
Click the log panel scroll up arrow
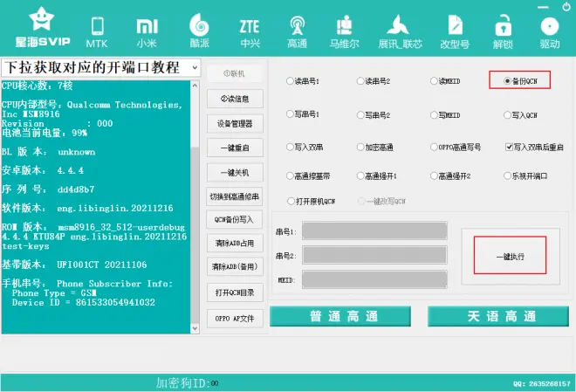pos(195,86)
